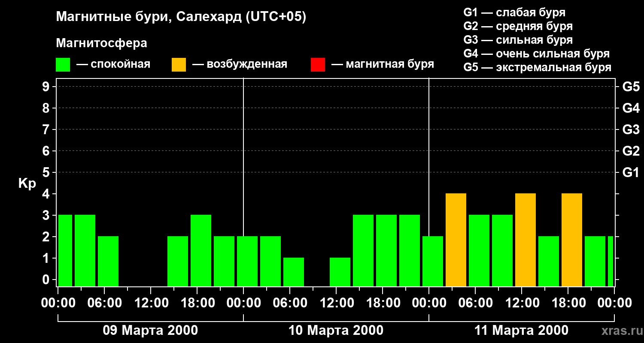Click orange Kp 4 bar above 12:00, 11 Марта

(526, 240)
